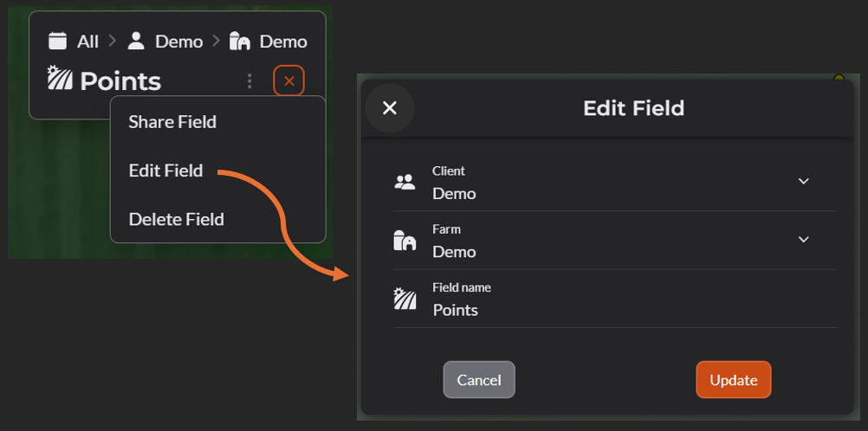Viewport: 868px width, 431px height.
Task: Cancel the Edit Field dialog
Action: click(479, 380)
